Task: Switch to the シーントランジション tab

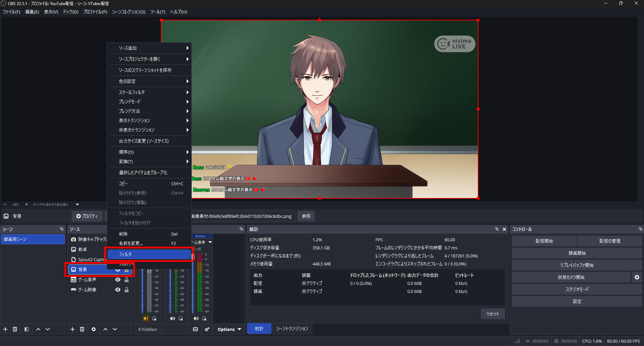Action: tap(292, 329)
